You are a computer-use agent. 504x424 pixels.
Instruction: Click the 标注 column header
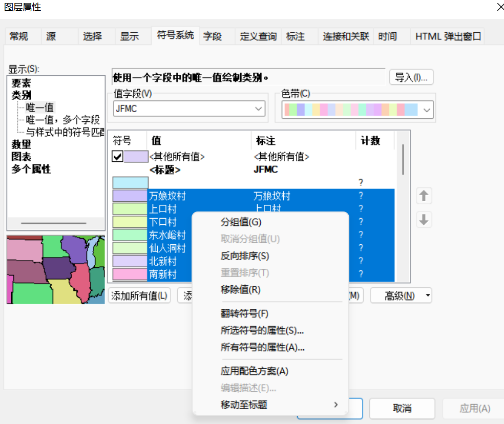[303, 140]
